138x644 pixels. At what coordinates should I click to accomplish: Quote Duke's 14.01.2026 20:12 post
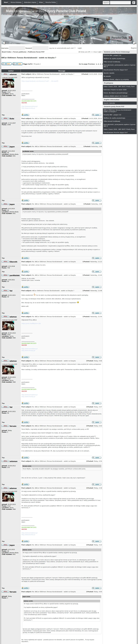97,143
